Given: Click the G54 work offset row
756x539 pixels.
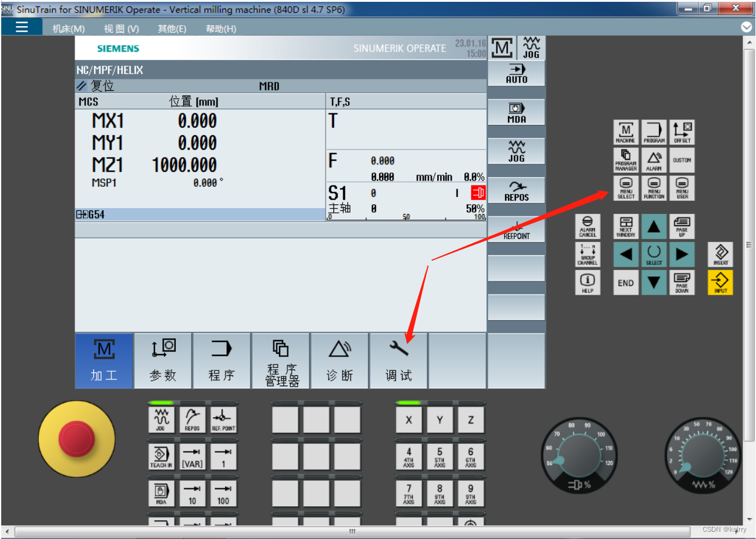Looking at the screenshot, I should click(201, 214).
